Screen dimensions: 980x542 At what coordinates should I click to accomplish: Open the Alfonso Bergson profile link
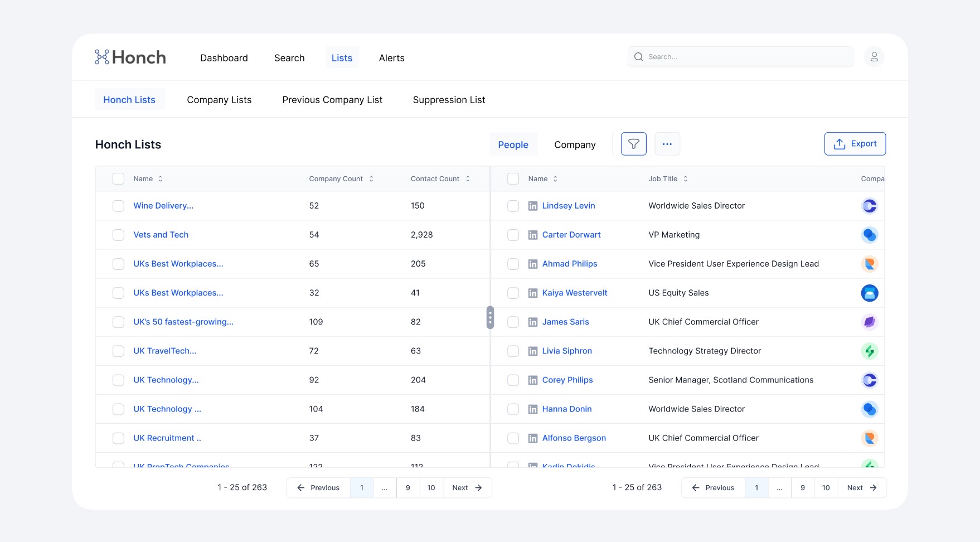tap(574, 438)
